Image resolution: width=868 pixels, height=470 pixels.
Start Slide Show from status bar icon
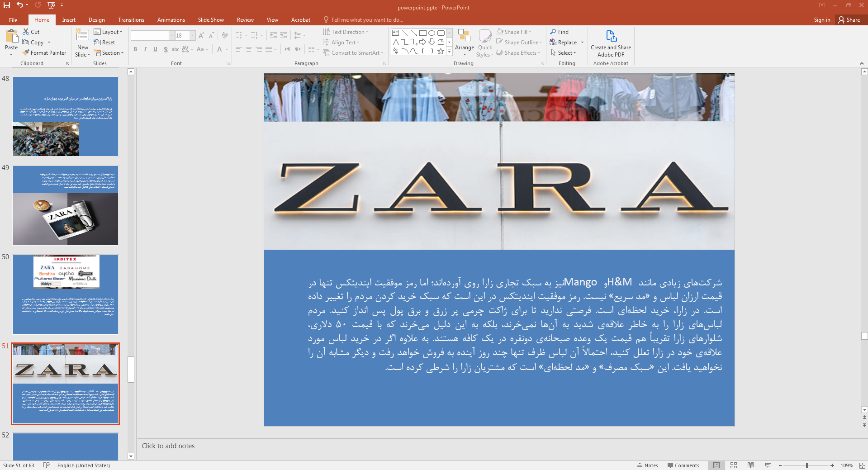[x=768, y=465]
